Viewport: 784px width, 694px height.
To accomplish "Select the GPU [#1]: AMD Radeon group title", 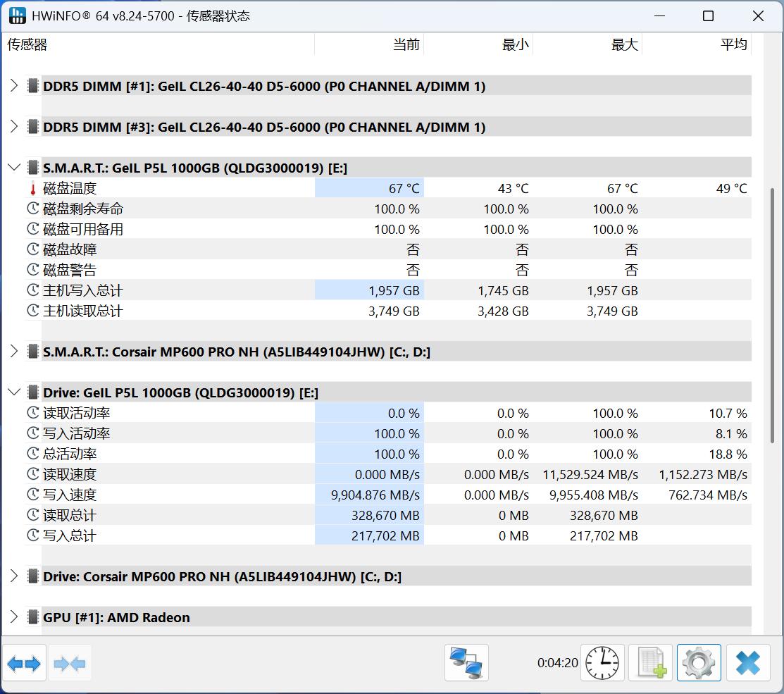I will (x=116, y=617).
